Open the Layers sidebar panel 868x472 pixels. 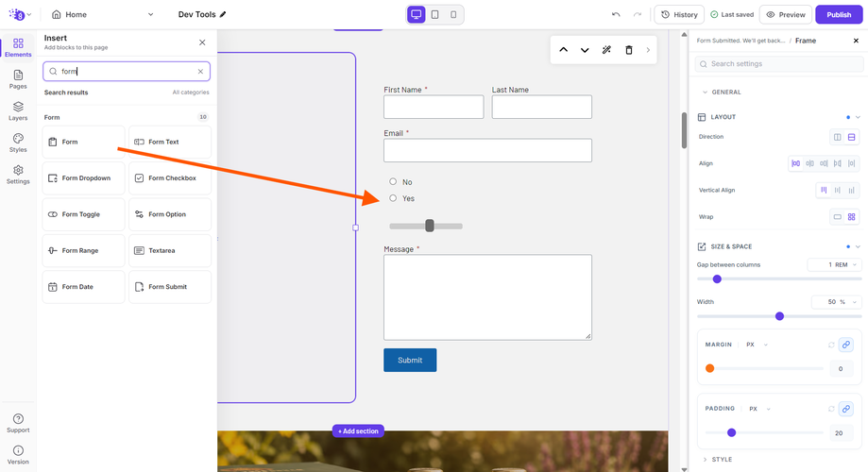click(x=18, y=110)
